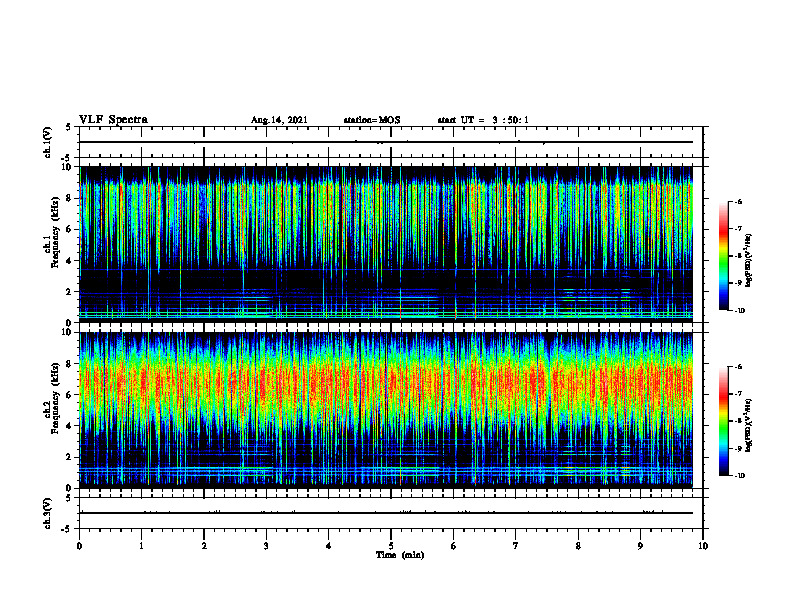Click the ch.2 spectrogram panel
The image size is (792, 612).
[x=386, y=410]
